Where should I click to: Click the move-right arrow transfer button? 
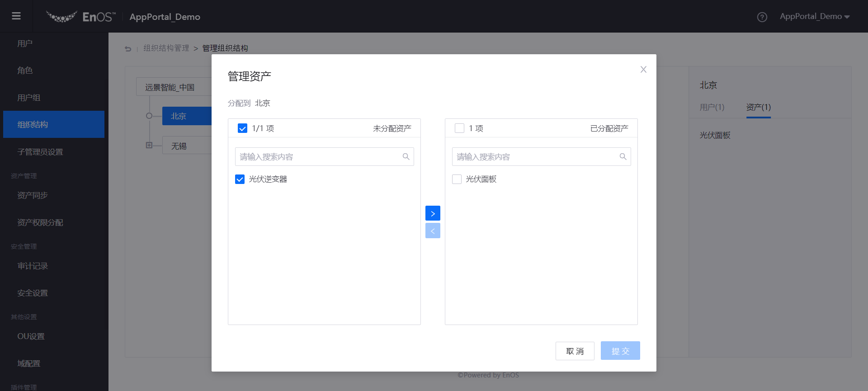point(433,213)
